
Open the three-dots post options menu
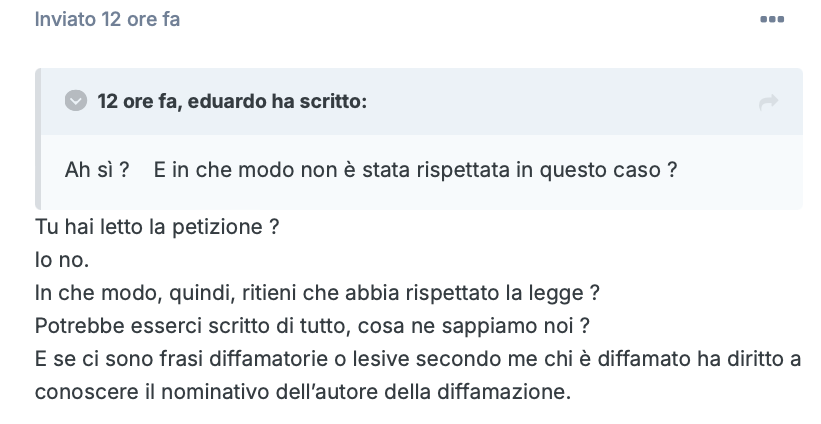pyautogui.click(x=772, y=19)
